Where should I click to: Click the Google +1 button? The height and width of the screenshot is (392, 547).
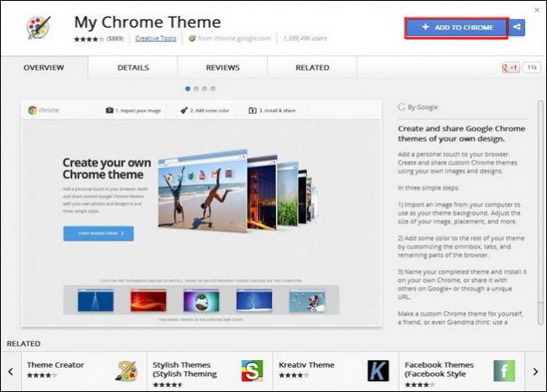click(510, 67)
